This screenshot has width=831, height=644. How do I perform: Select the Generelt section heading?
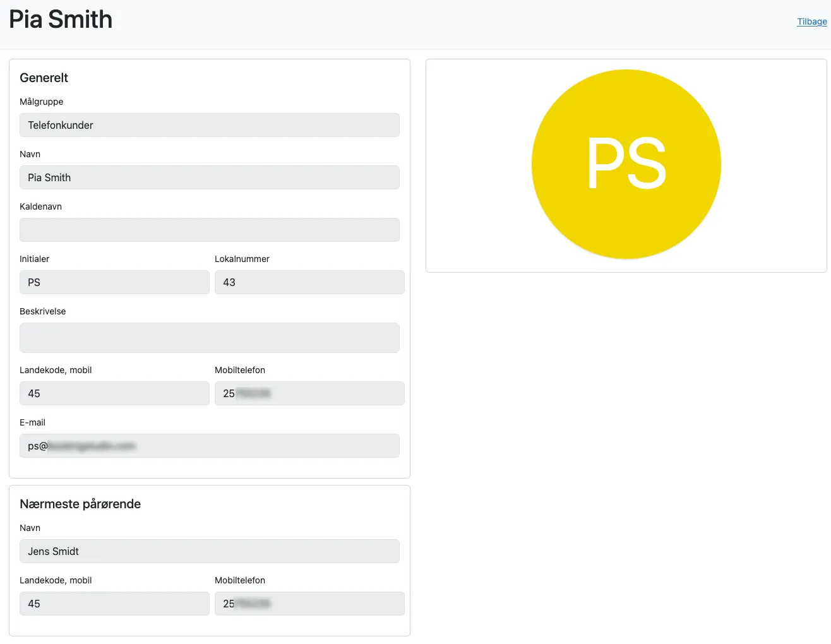pos(44,78)
